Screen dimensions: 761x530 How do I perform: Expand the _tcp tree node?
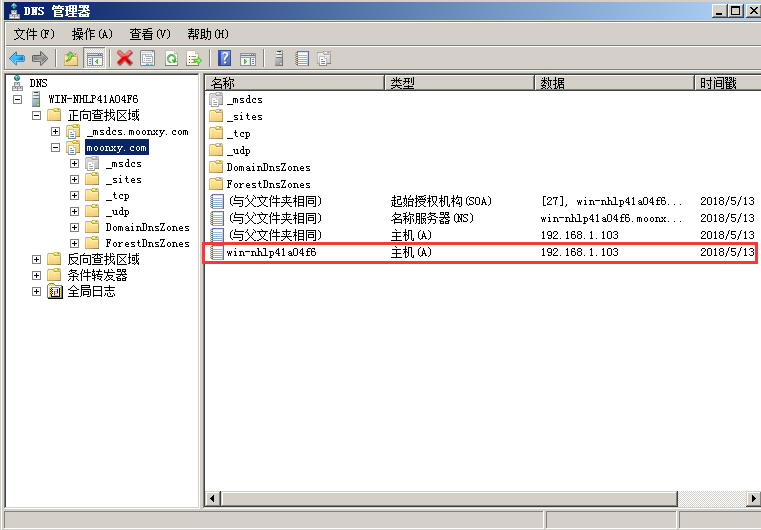coord(74,196)
